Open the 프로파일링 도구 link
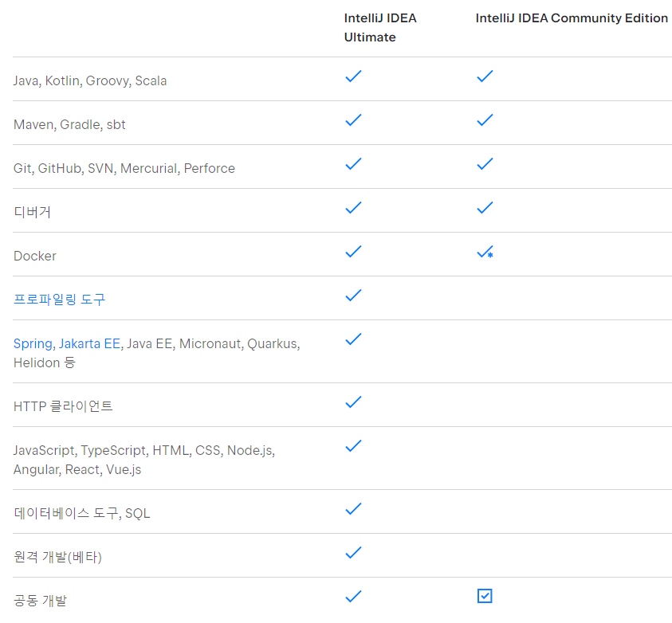The height and width of the screenshot is (623, 672). point(59,300)
